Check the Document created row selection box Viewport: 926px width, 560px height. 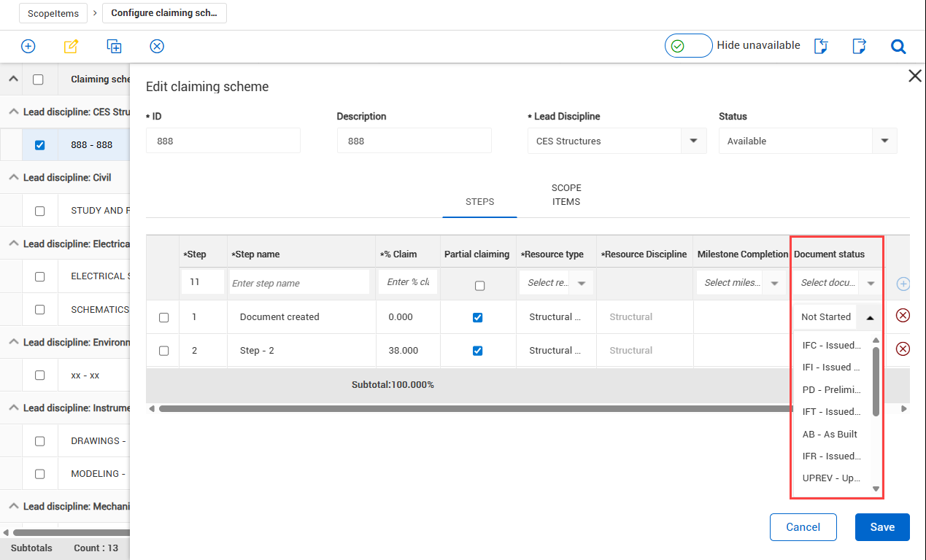(x=163, y=317)
